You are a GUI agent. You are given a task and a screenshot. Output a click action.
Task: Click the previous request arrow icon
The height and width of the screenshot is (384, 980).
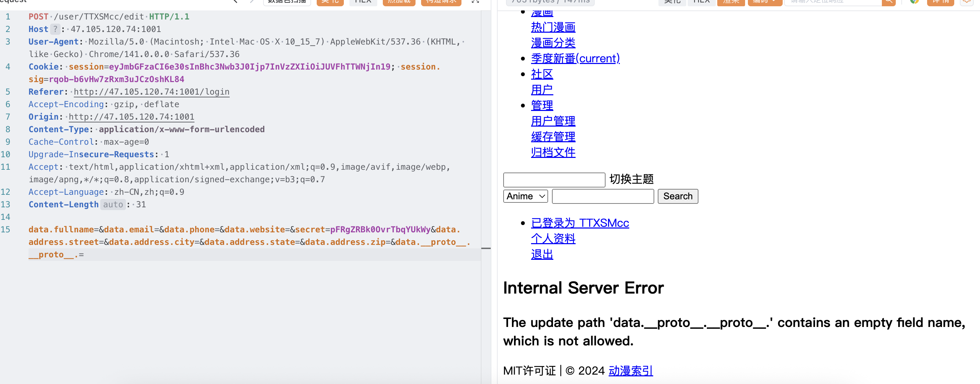pyautogui.click(x=235, y=1)
